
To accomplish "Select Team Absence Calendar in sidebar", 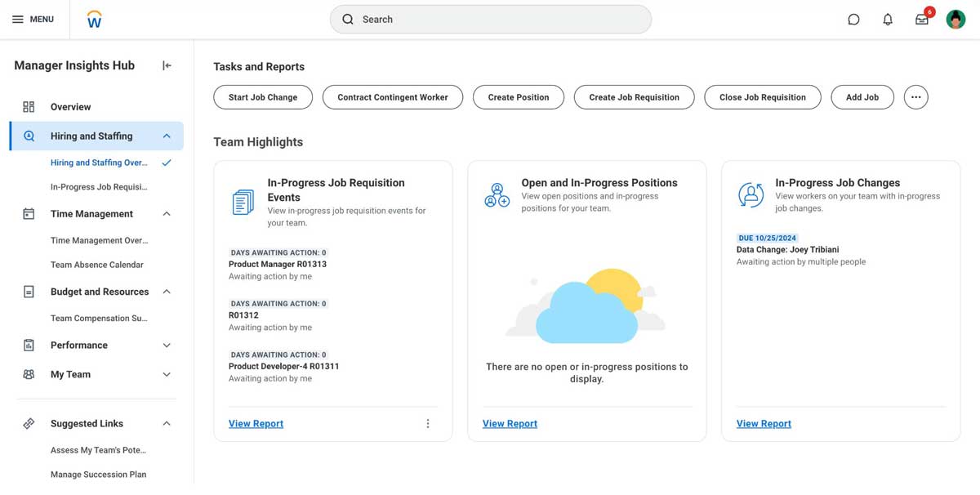I will [x=96, y=265].
